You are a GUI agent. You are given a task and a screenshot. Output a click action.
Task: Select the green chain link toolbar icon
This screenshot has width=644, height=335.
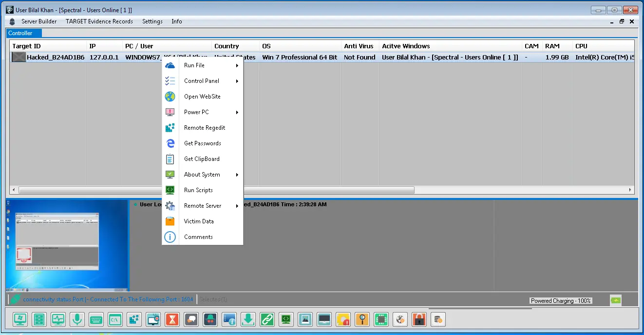point(267,319)
